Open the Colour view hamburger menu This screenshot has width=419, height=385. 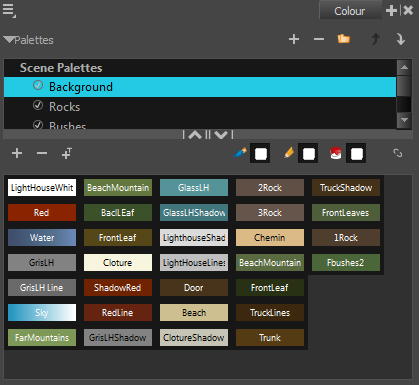coord(9,10)
